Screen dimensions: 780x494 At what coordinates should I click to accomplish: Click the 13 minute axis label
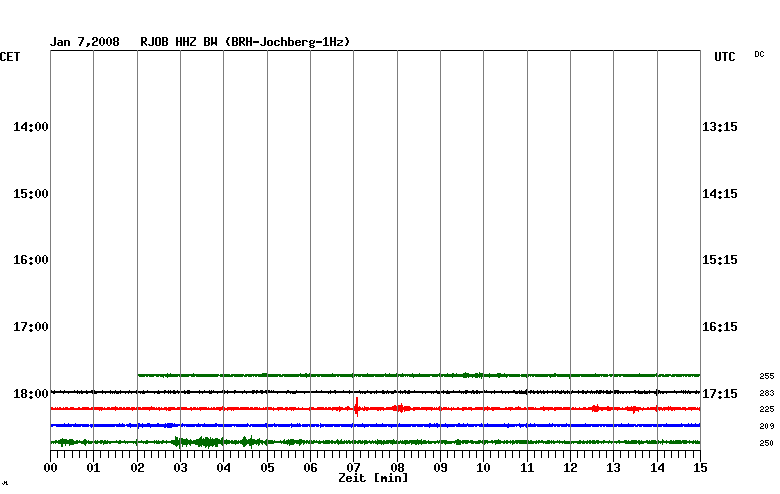pos(613,468)
